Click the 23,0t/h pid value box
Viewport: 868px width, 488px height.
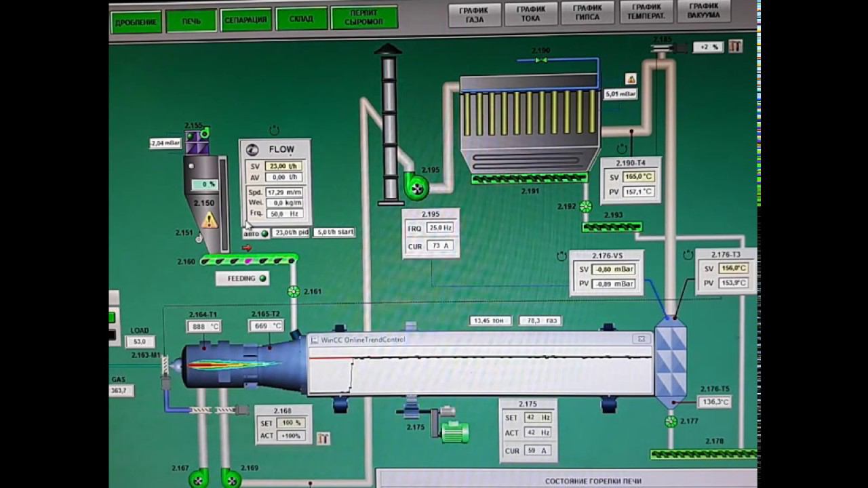[291, 233]
